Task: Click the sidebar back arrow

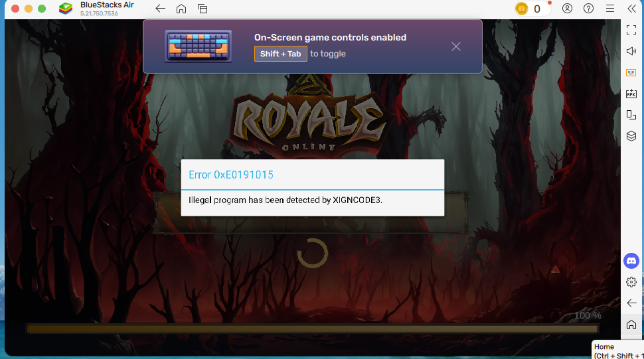Action: click(x=631, y=303)
